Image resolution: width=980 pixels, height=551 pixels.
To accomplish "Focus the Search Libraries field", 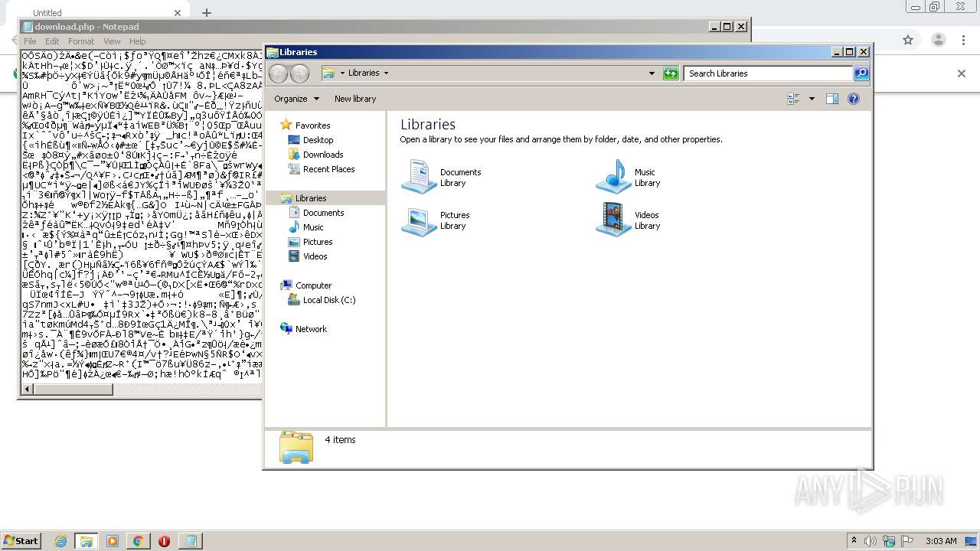I will (768, 73).
